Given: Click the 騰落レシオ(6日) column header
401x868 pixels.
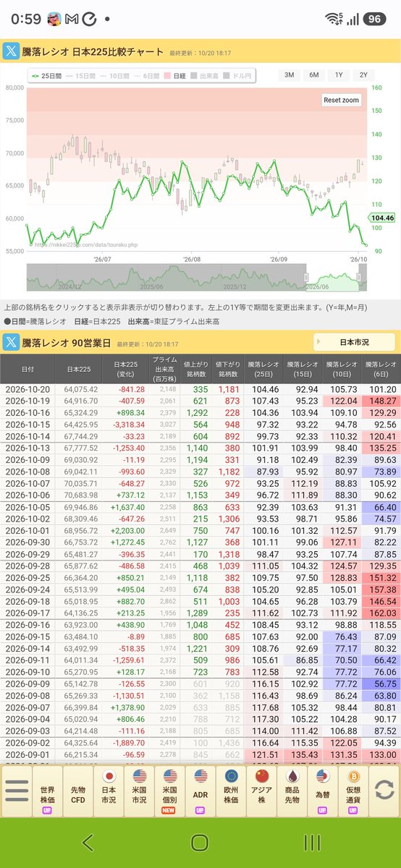Looking at the screenshot, I should [x=381, y=369].
